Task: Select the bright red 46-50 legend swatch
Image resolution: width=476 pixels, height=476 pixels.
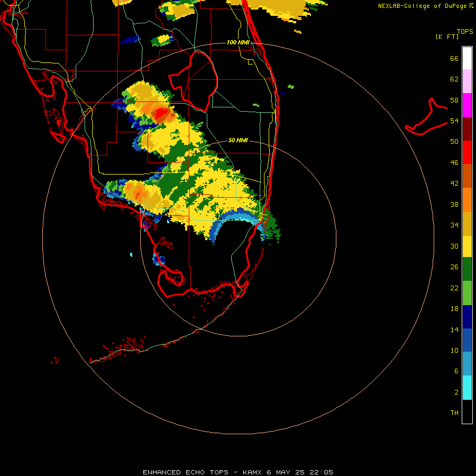Action: pos(467,152)
